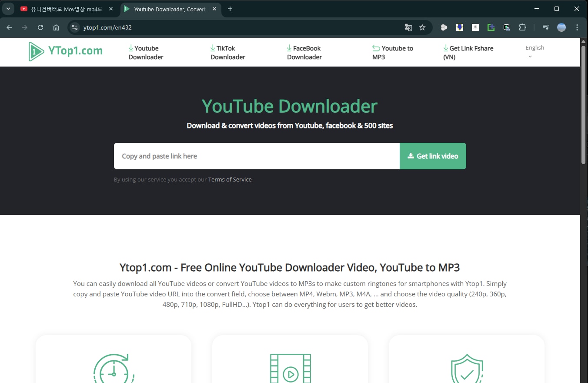This screenshot has width=588, height=383.
Task: Click the video film feature icon
Action: pyautogui.click(x=291, y=368)
